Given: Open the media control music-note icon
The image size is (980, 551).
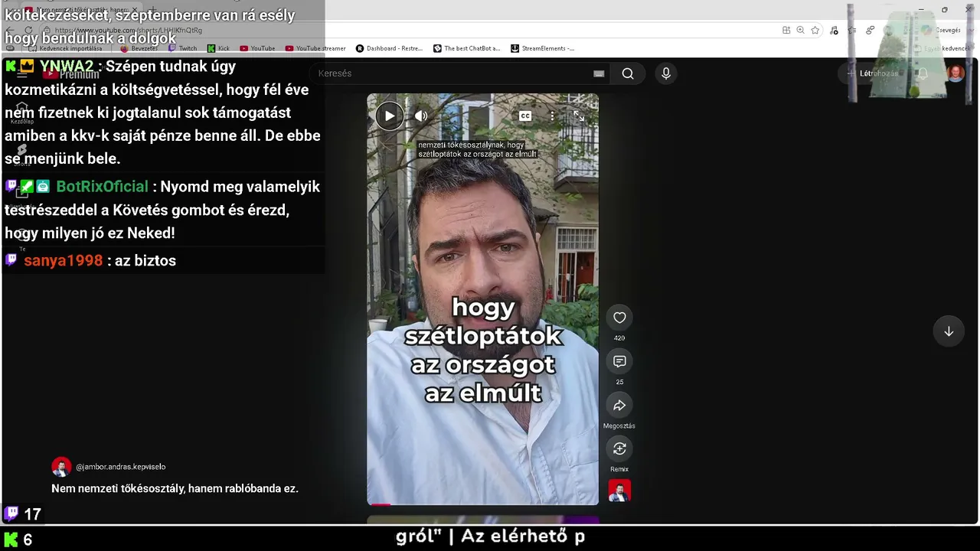Looking at the screenshot, I should click(834, 31).
